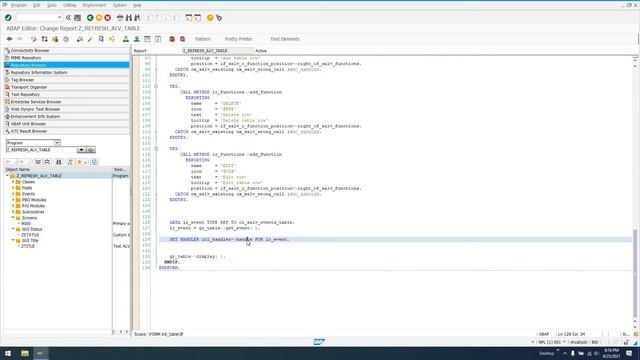
Task: Click the Display Object List icon
Action: tap(126, 39)
